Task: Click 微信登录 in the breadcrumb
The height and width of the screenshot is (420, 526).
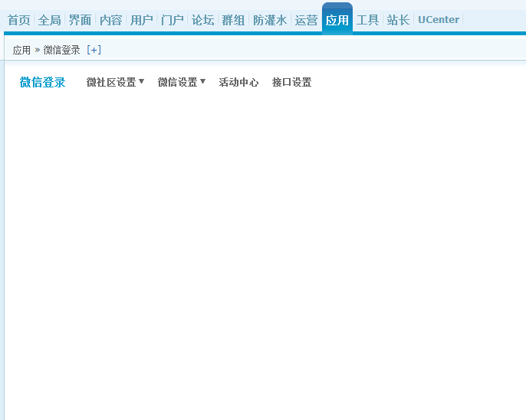Action: (x=61, y=50)
